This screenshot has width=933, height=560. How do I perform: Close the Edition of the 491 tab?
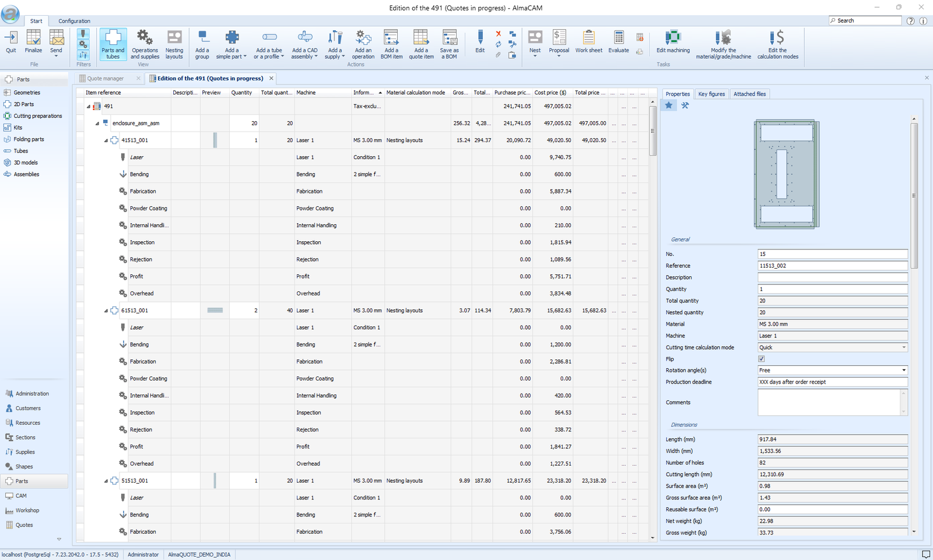pos(271,78)
